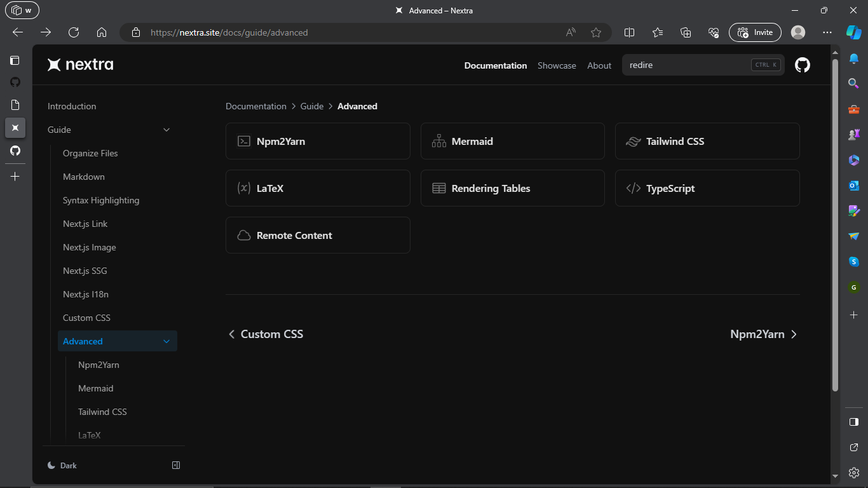Open the browser profile dropdown

[x=798, y=32]
